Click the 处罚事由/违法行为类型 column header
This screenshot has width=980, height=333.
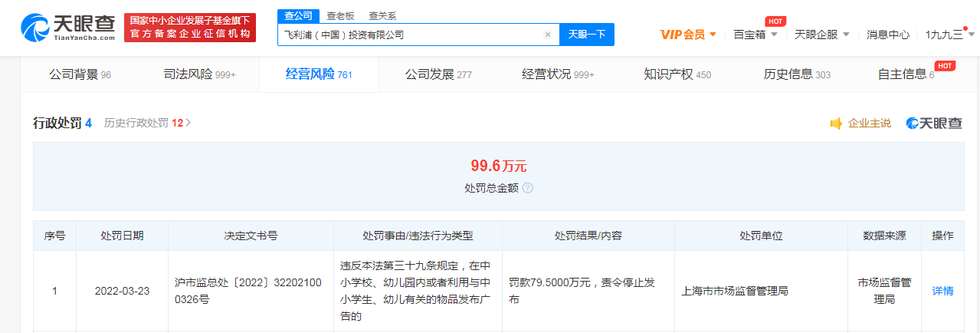coord(418,236)
